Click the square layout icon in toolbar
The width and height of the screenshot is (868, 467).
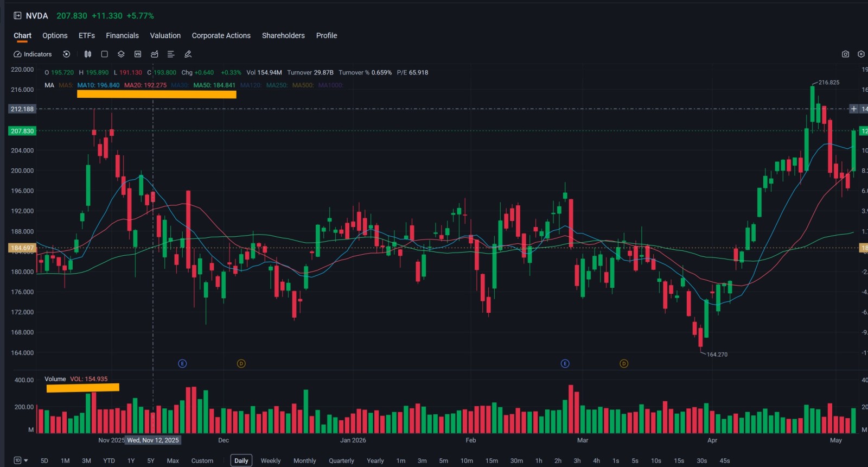point(105,54)
